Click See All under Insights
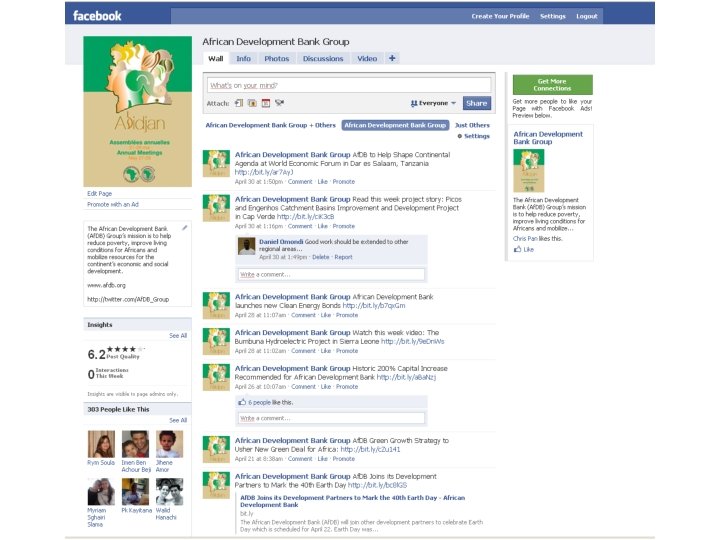The width and height of the screenshot is (720, 540). tap(178, 336)
